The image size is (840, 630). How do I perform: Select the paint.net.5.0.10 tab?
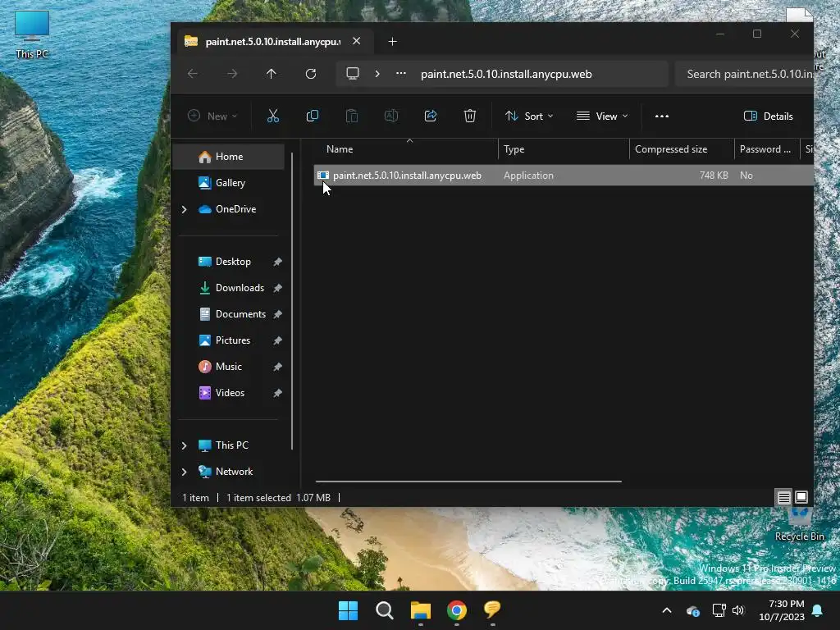point(273,41)
